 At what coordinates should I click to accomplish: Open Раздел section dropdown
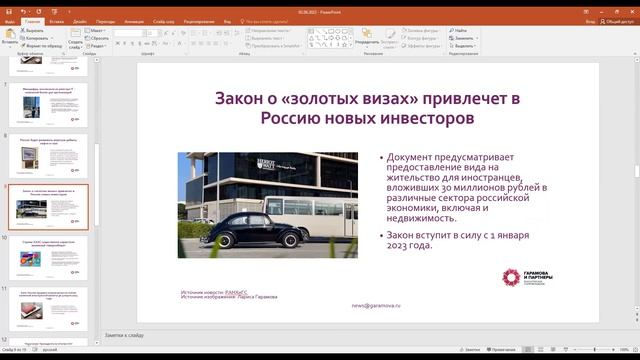tap(96, 46)
